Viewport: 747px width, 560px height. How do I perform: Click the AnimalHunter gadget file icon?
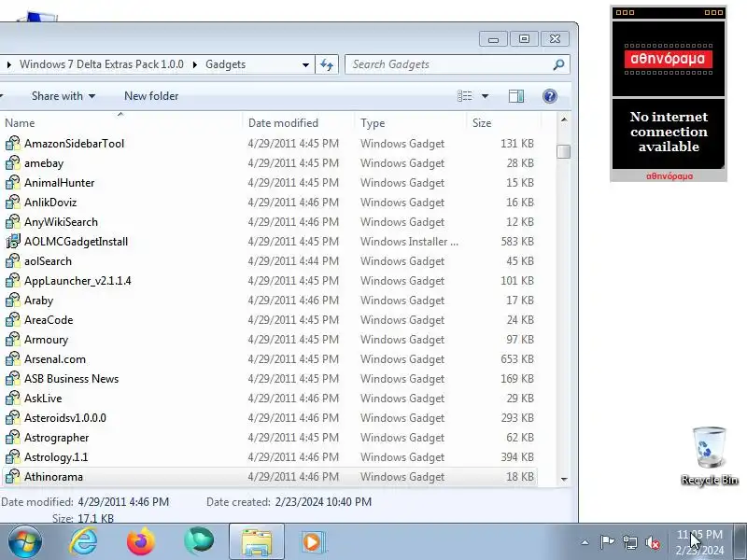(13, 182)
